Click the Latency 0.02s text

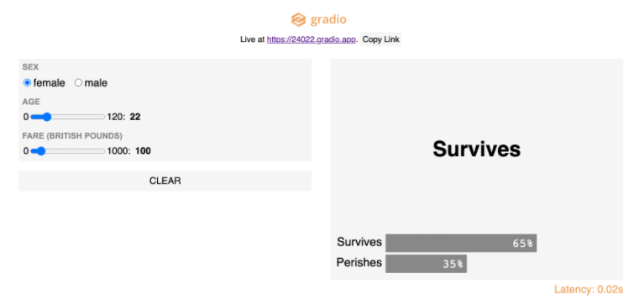pos(589,289)
